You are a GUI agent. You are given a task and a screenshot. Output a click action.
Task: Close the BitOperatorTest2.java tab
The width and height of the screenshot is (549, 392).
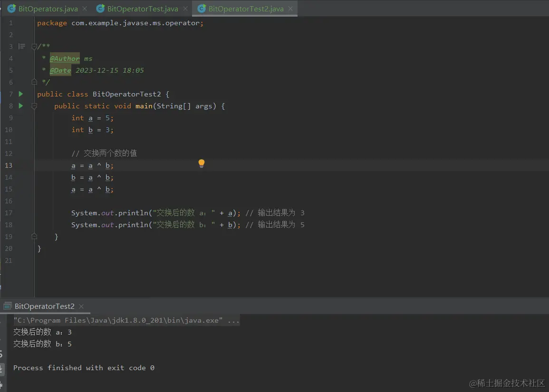(290, 9)
